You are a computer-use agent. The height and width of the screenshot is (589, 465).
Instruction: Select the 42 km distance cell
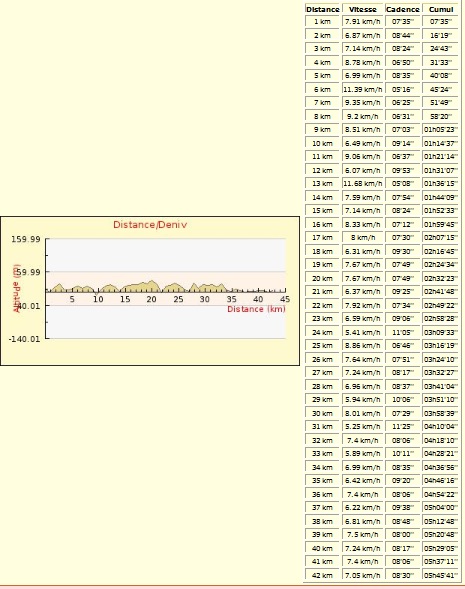pos(322,575)
